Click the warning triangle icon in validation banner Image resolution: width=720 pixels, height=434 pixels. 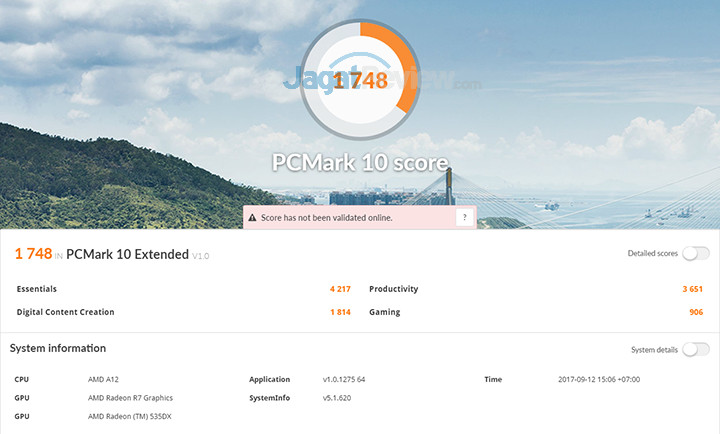(x=252, y=217)
